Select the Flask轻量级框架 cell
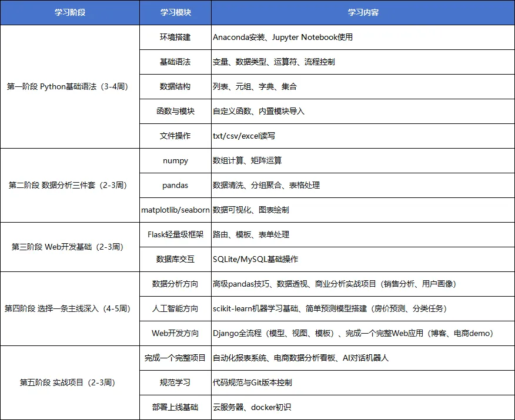The image size is (515, 420). pos(175,234)
